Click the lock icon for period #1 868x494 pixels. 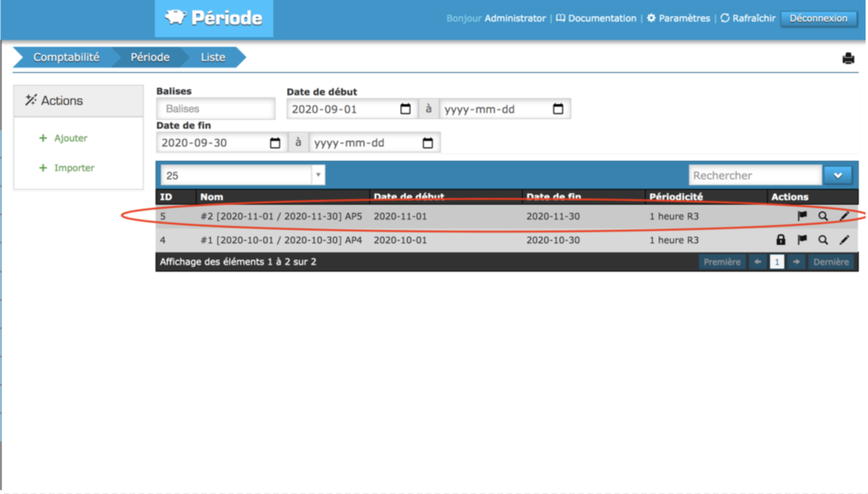782,241
